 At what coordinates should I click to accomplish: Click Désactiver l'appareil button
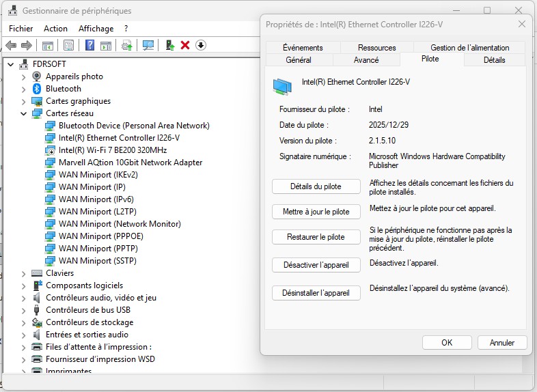point(316,264)
